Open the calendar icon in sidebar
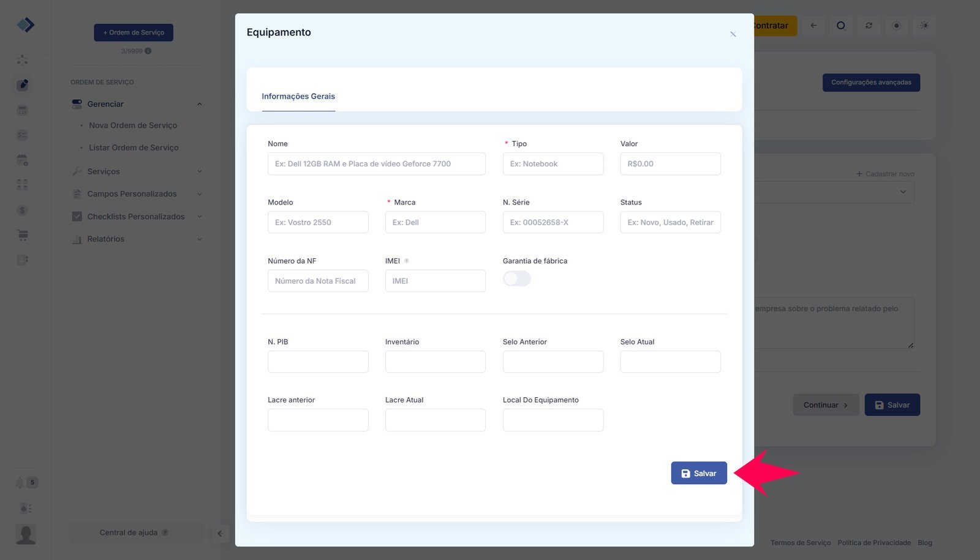This screenshot has width=980, height=560. click(x=23, y=160)
